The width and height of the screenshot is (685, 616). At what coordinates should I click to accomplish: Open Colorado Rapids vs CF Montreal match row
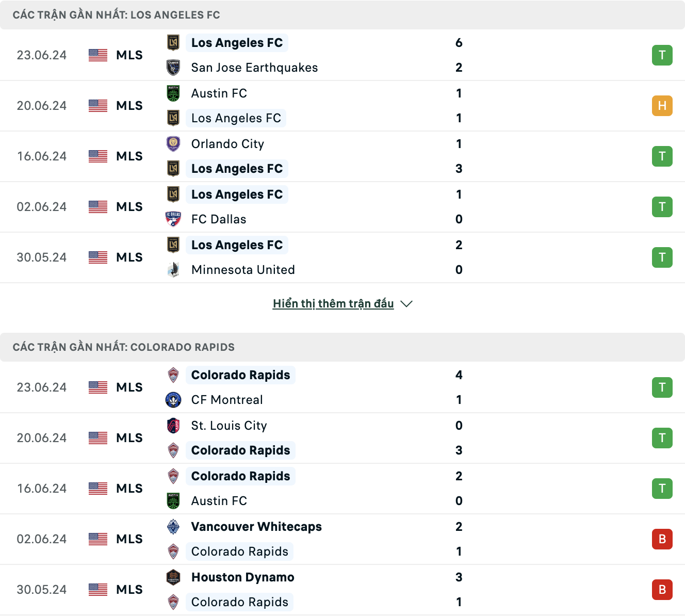pyautogui.click(x=342, y=387)
